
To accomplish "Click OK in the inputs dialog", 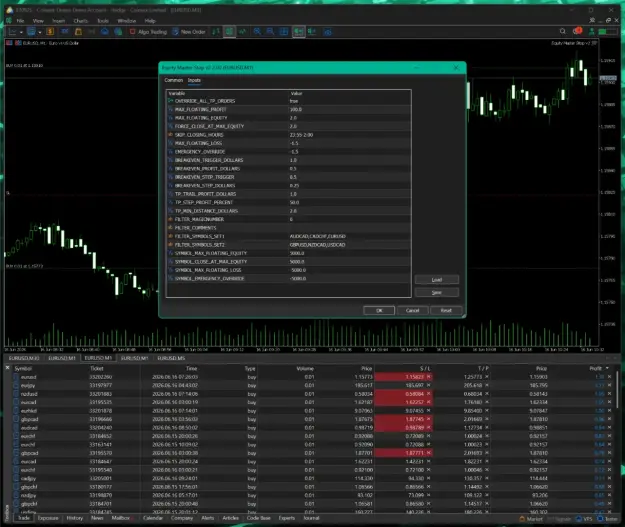I will tap(379, 310).
